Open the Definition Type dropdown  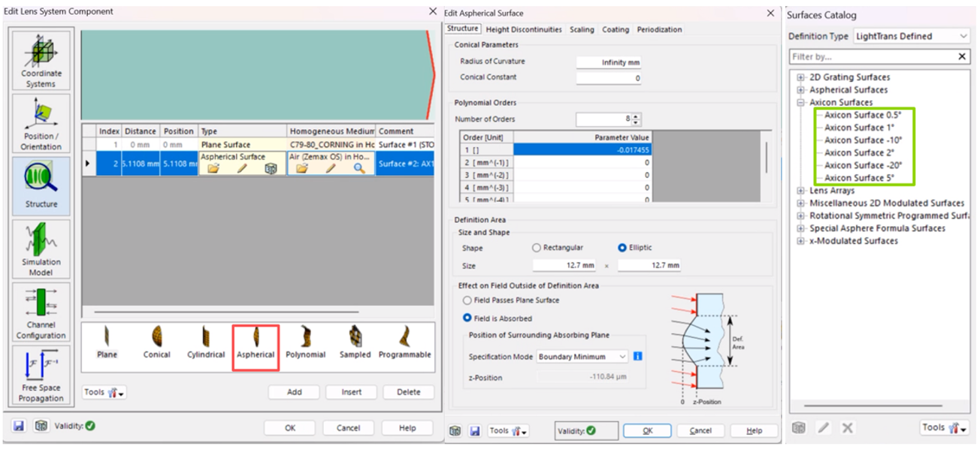point(911,36)
